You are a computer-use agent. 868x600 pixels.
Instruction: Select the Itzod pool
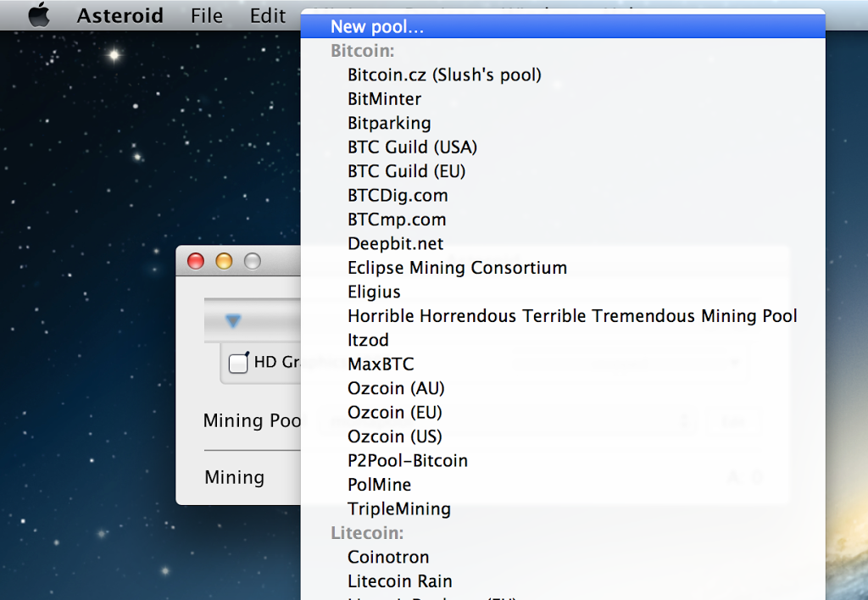563,340
